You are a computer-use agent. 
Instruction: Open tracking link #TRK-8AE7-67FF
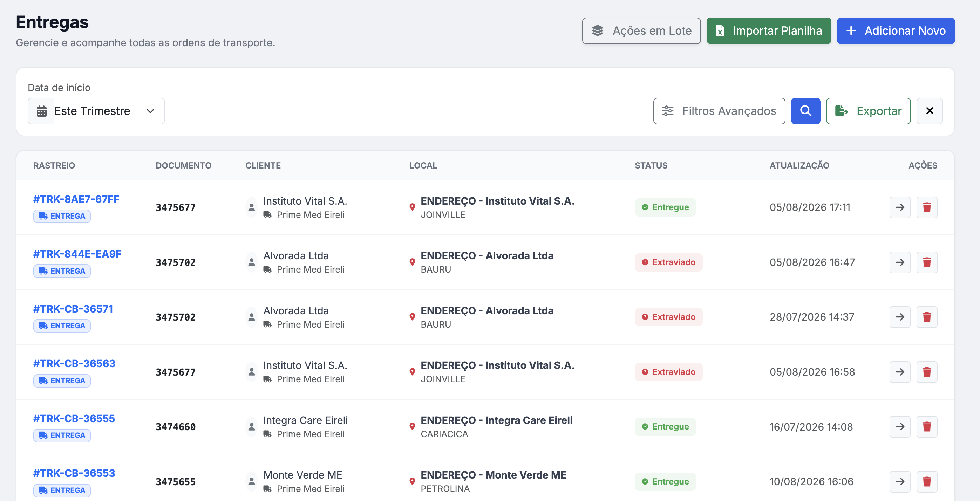[76, 199]
